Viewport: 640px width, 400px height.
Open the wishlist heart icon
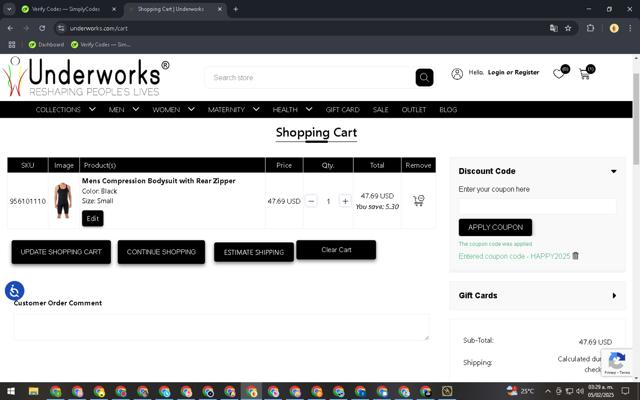[558, 73]
